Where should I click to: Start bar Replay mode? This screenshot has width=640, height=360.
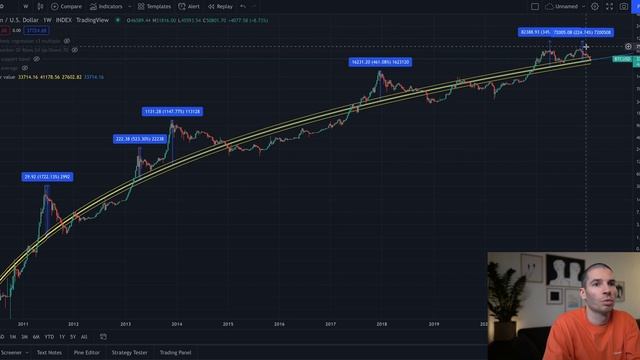pyautogui.click(x=220, y=6)
